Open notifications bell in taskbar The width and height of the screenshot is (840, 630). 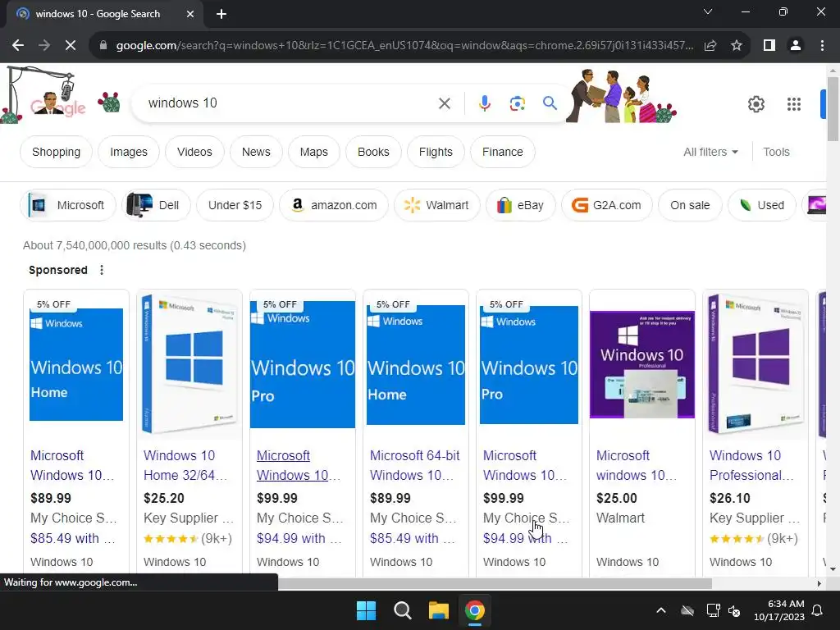coord(818,610)
